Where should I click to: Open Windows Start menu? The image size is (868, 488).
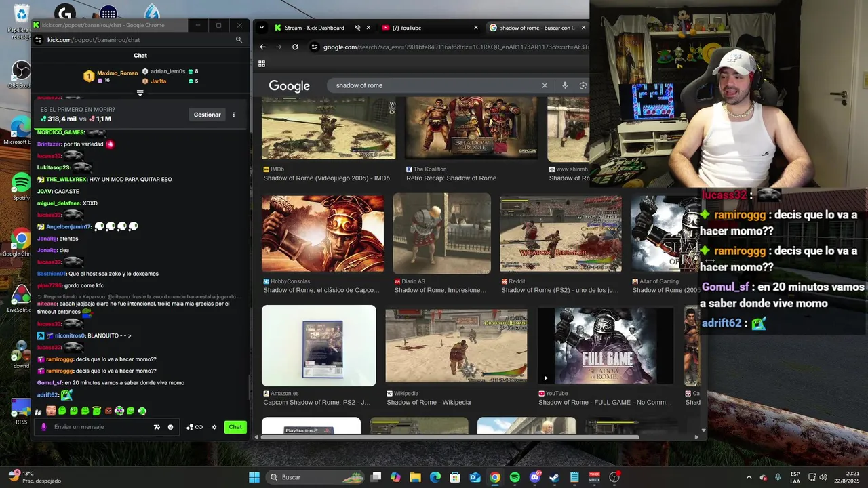click(254, 477)
